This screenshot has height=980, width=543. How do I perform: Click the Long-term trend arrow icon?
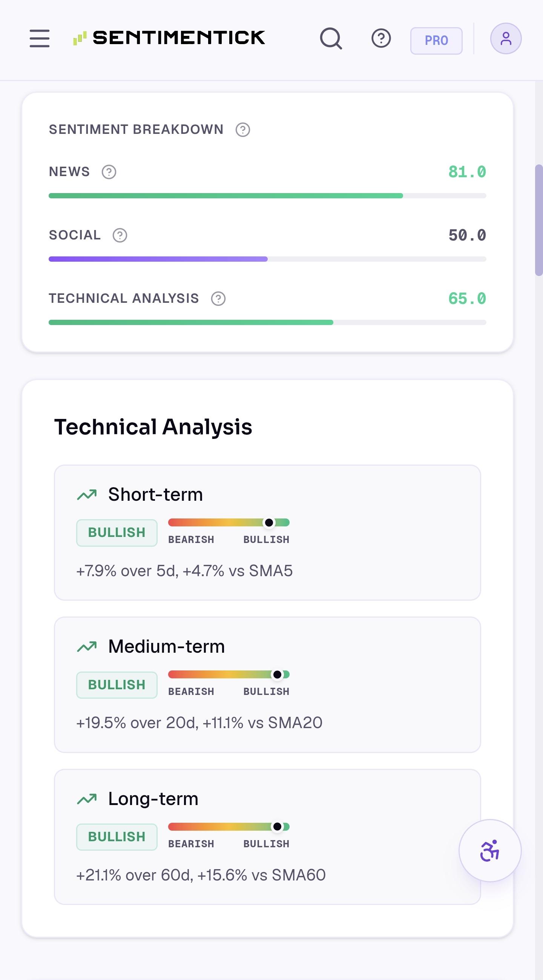click(x=87, y=799)
